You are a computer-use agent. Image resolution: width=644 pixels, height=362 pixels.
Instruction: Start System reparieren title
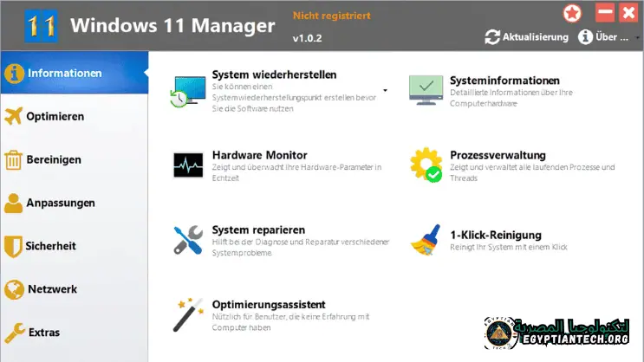click(258, 229)
